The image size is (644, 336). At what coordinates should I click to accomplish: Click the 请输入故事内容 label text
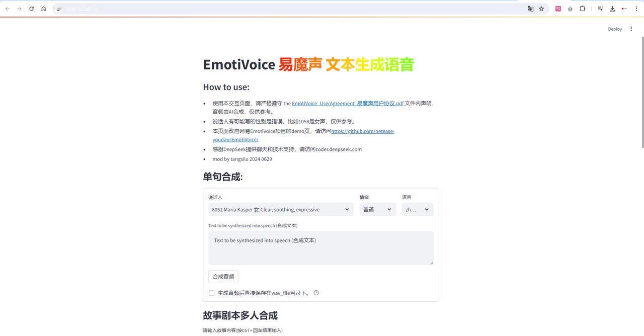click(x=243, y=330)
